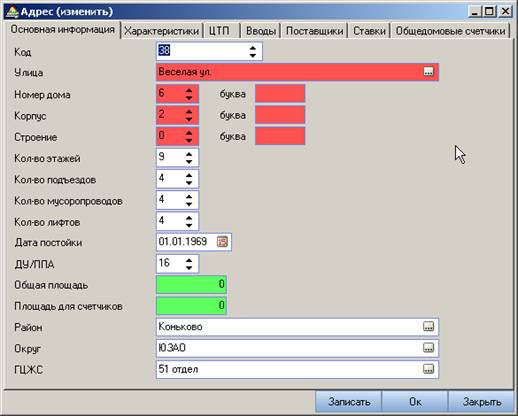Image resolution: width=518 pixels, height=416 pixels.
Task: Open the Район lookup ellipsis button
Action: 428,326
